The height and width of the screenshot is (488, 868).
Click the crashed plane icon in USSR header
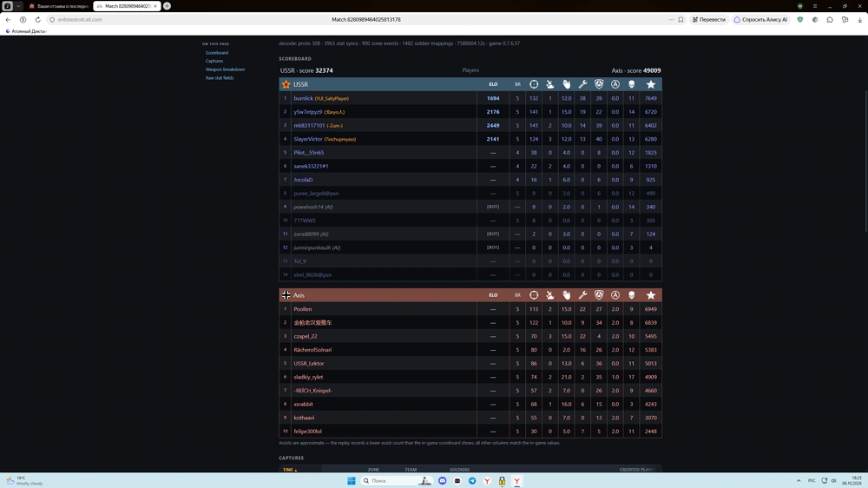(x=549, y=84)
